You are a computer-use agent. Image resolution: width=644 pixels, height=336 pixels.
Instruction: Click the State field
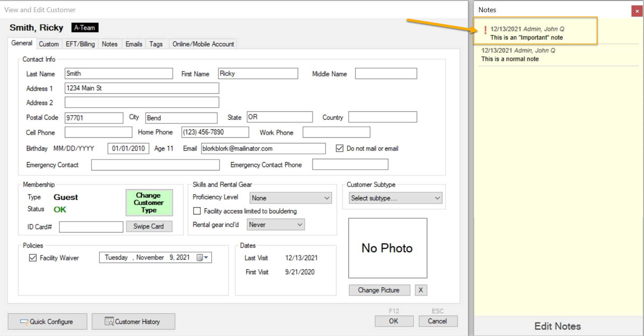pos(280,117)
